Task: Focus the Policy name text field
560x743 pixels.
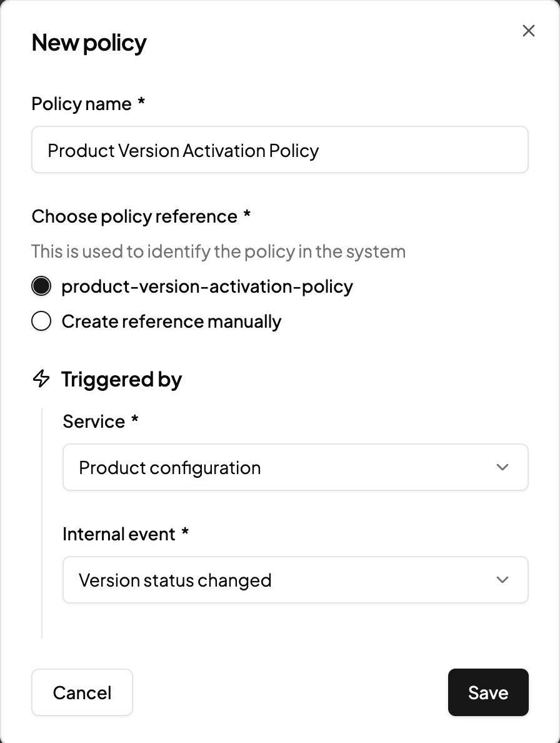Action: tap(279, 150)
